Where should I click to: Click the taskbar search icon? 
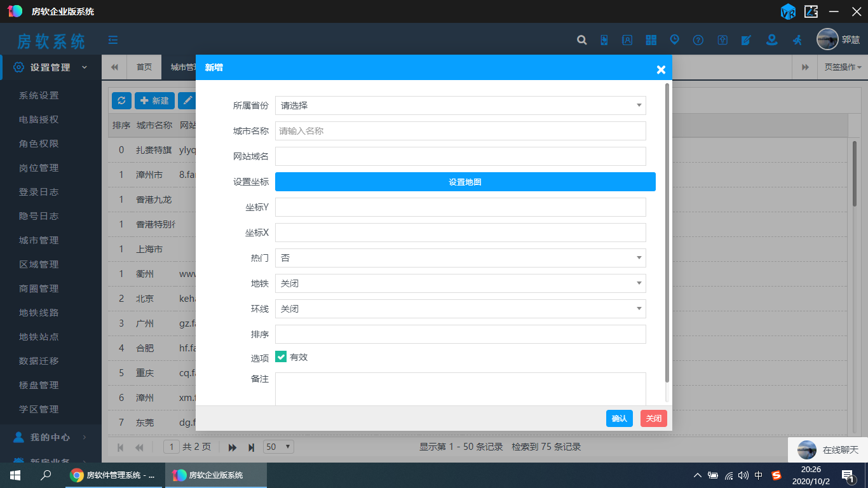tap(46, 475)
